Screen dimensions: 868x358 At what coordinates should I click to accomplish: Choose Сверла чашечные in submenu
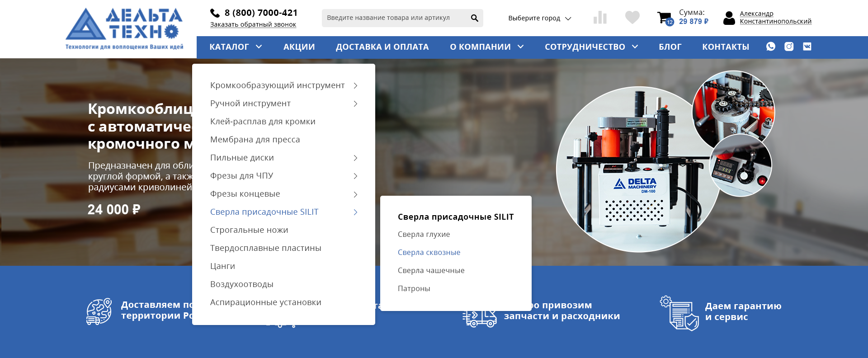pyautogui.click(x=431, y=271)
